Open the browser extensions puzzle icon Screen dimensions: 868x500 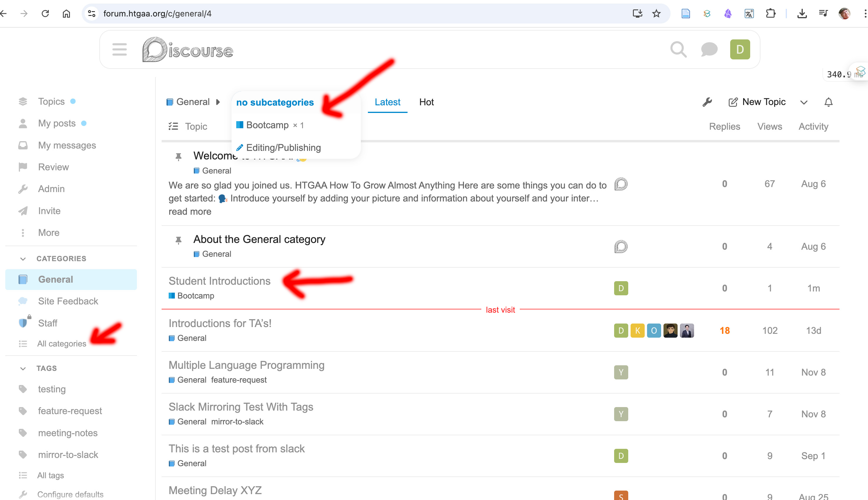pyautogui.click(x=770, y=14)
